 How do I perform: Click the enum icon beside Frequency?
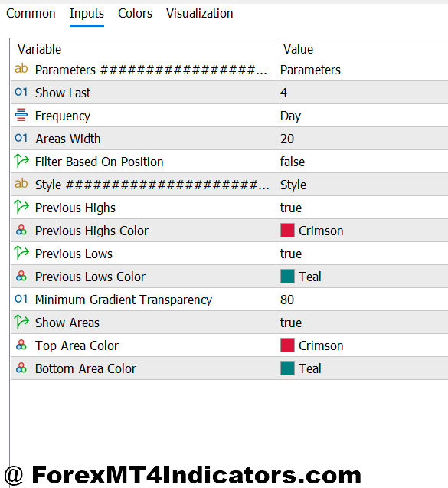click(21, 115)
